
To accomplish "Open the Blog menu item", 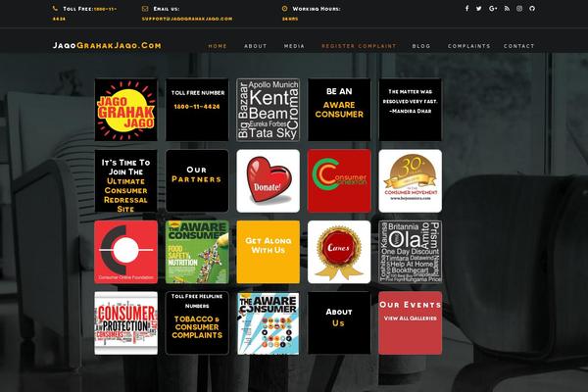I will pyautogui.click(x=421, y=46).
